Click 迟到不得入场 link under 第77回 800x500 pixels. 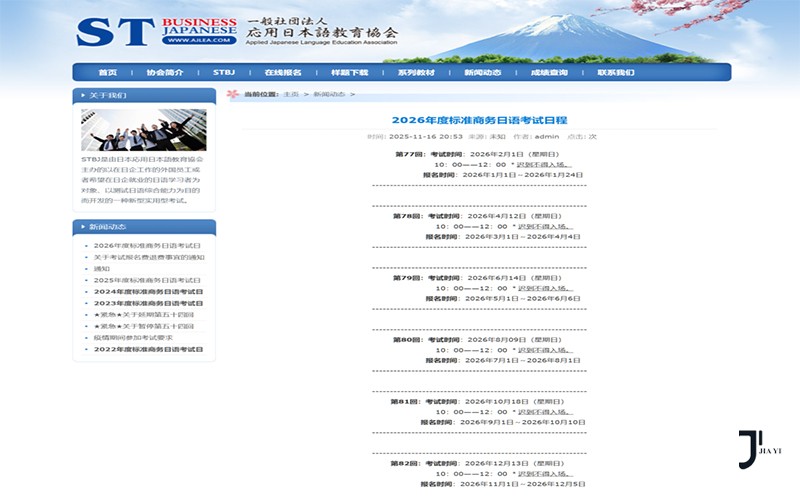[544, 165]
